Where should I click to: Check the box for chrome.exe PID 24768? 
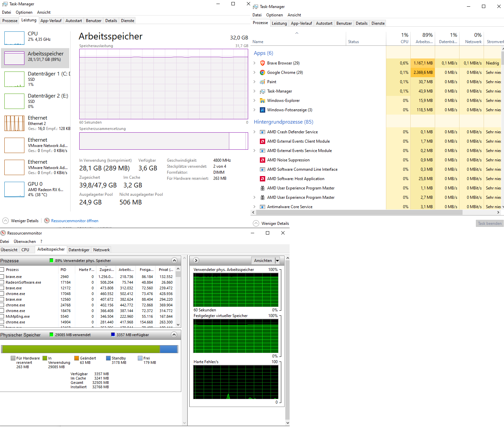click(x=2, y=305)
